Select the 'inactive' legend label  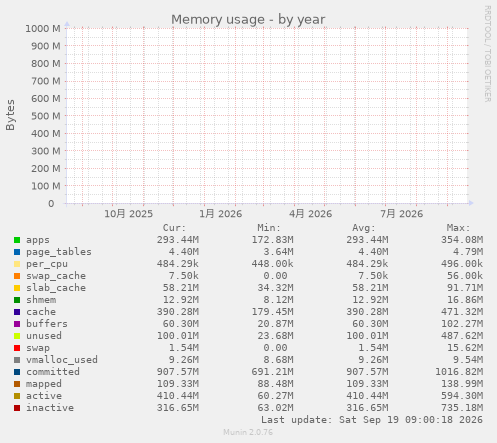[50, 408]
